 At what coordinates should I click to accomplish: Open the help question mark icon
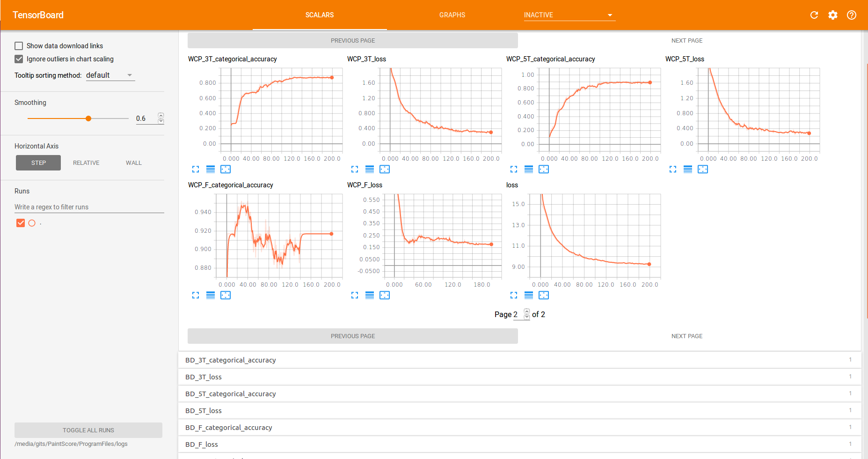[x=852, y=15]
